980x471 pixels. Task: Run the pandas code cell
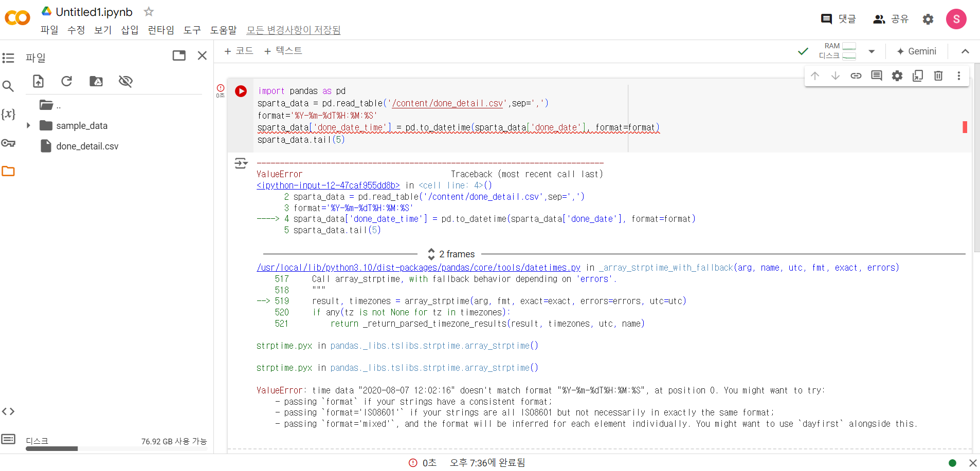(241, 91)
